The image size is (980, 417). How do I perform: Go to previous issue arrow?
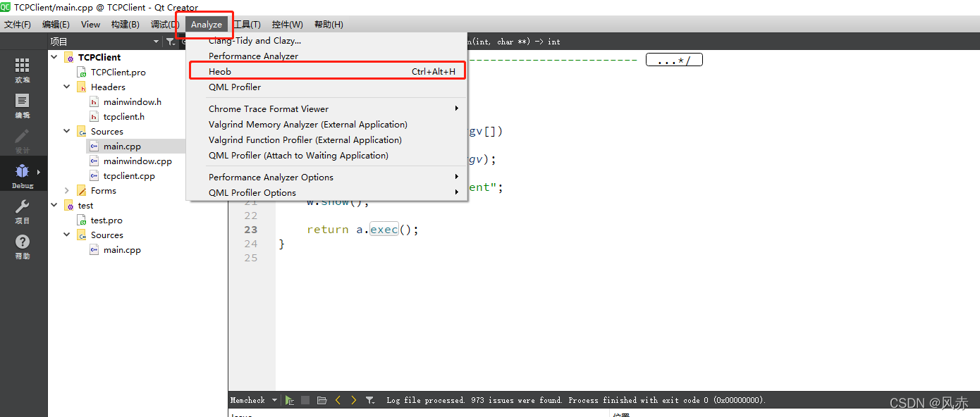(338, 400)
